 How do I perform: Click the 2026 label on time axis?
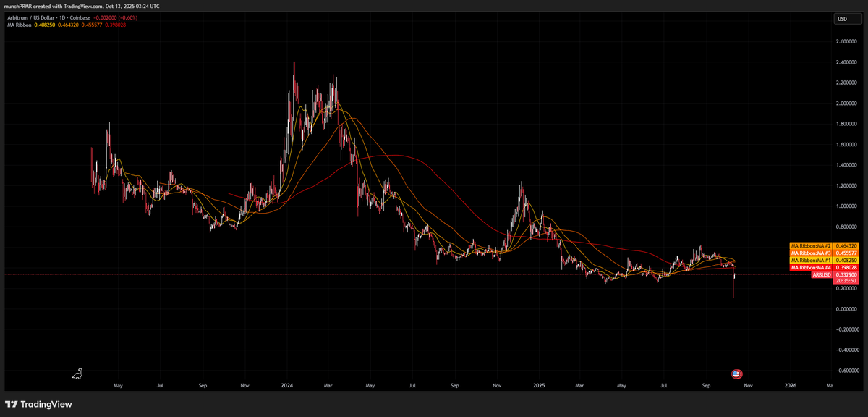coord(791,387)
